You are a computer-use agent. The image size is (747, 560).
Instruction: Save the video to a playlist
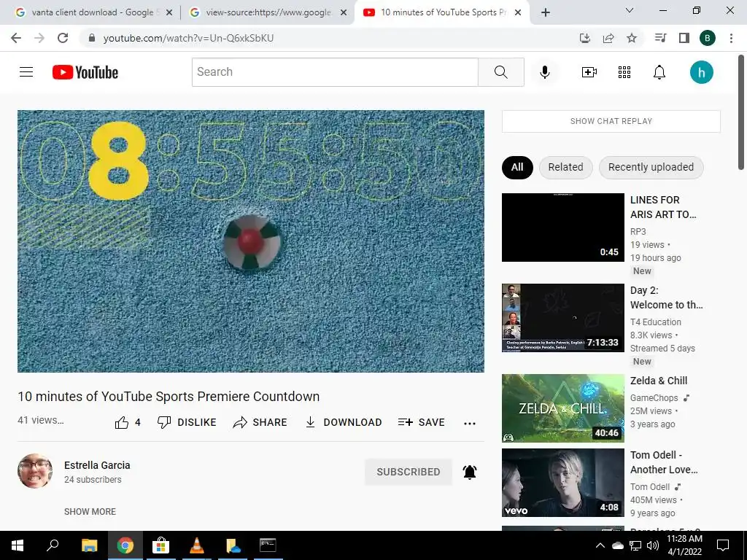421,422
